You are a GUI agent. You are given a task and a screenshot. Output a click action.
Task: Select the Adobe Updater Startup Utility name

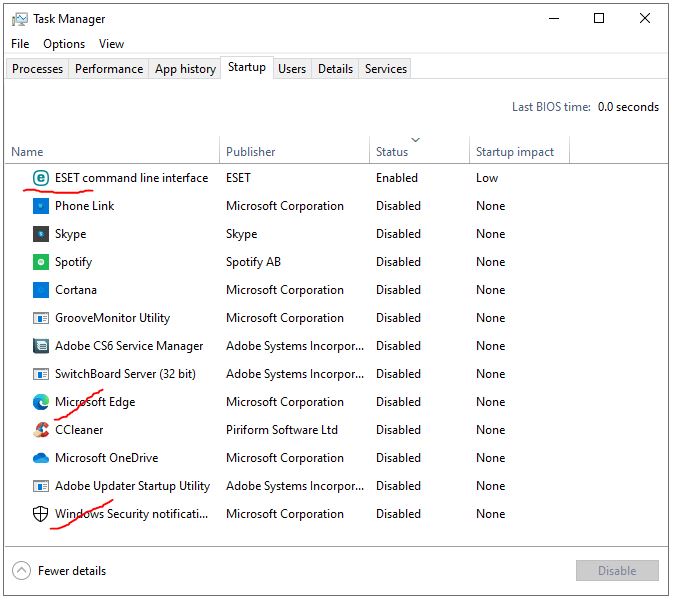click(132, 486)
